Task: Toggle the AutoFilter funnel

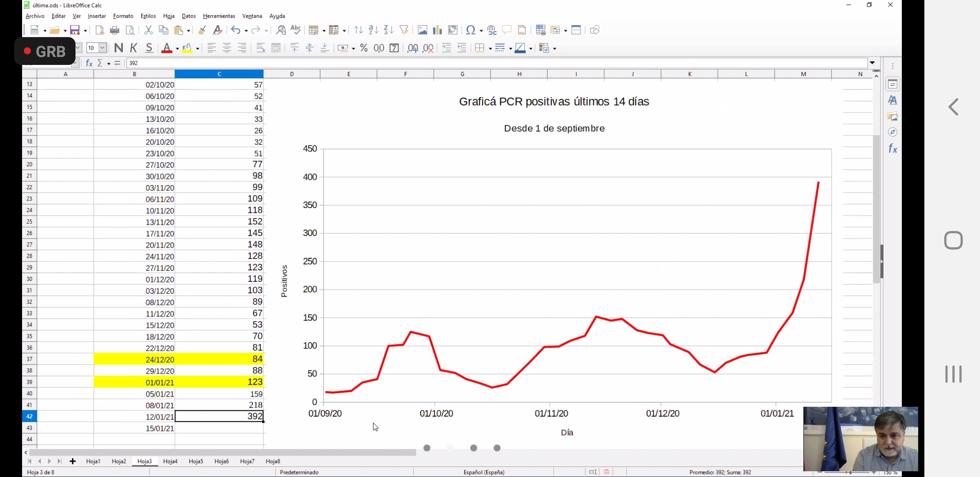Action: coord(403,30)
